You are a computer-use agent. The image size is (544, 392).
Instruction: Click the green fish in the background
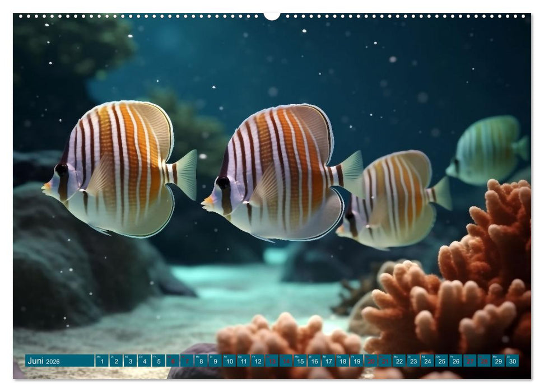pyautogui.click(x=489, y=150)
